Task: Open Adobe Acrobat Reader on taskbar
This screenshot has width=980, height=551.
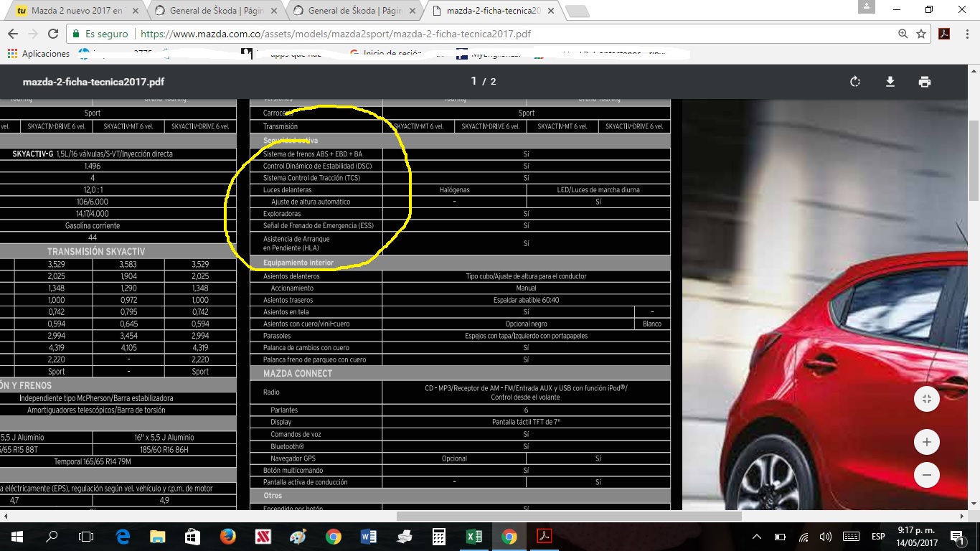Action: 545,536
